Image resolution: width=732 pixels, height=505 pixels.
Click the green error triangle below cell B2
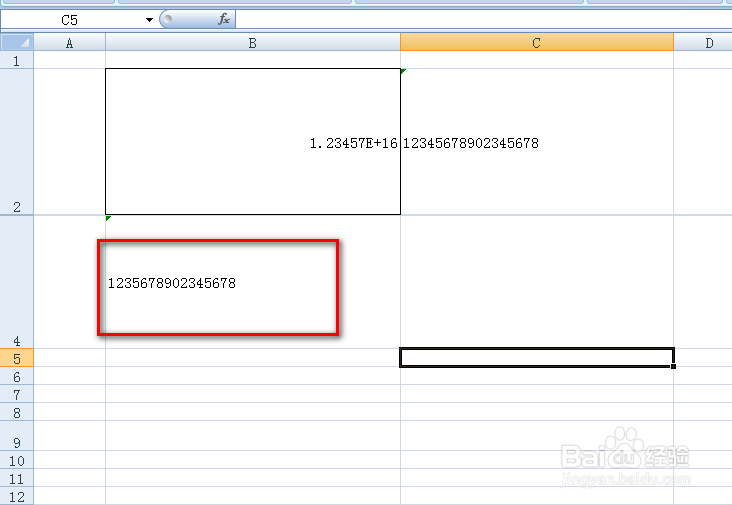point(108,218)
